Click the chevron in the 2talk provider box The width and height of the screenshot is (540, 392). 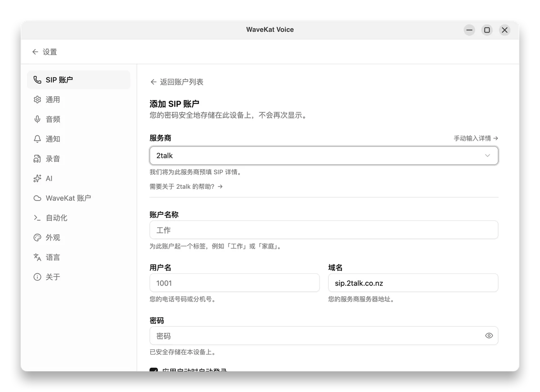(487, 156)
